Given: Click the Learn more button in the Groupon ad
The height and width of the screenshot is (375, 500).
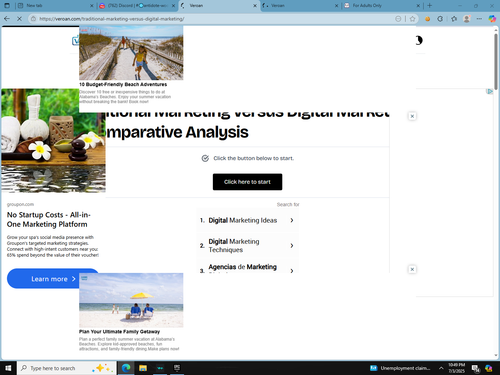Looking at the screenshot, I should 53,279.
